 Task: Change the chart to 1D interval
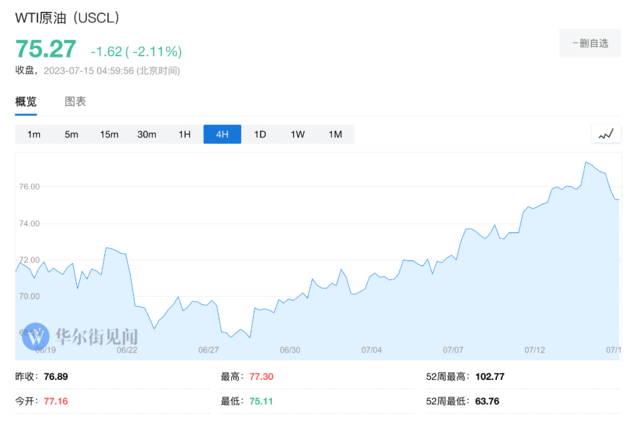coord(260,135)
